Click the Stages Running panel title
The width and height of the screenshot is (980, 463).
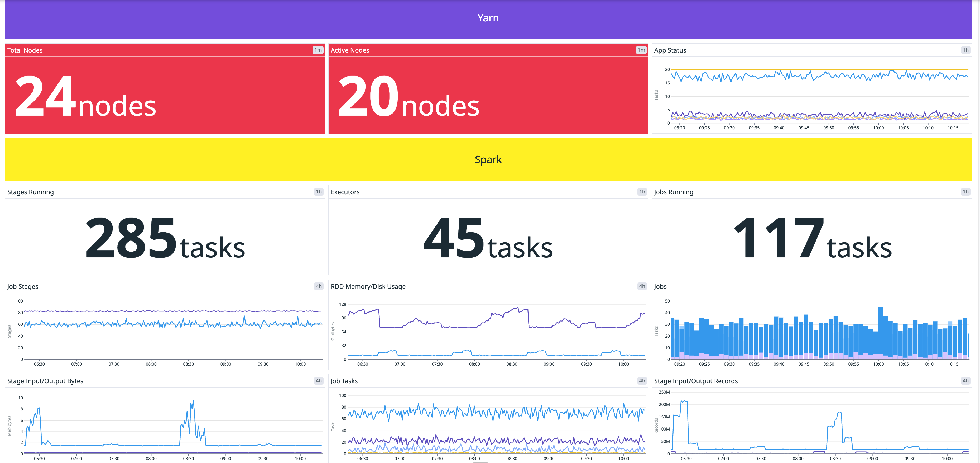[x=30, y=192]
